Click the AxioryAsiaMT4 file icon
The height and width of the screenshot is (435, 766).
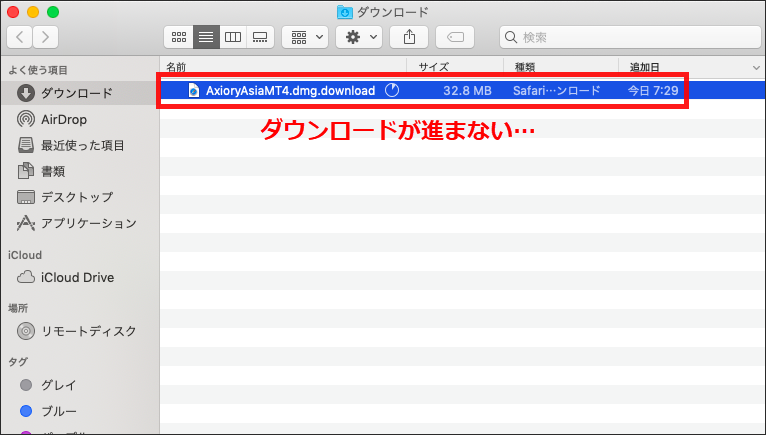(x=194, y=90)
